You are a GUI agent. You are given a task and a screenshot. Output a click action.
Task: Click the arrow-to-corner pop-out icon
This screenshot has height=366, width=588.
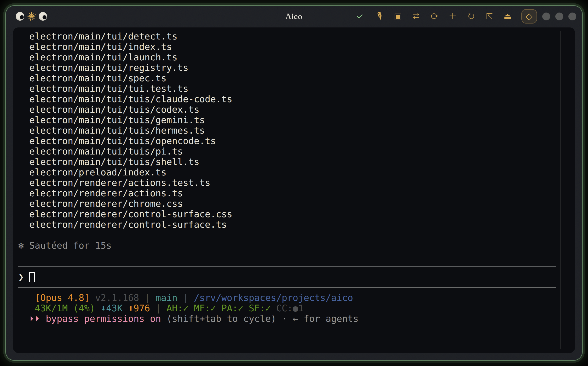pyautogui.click(x=489, y=16)
